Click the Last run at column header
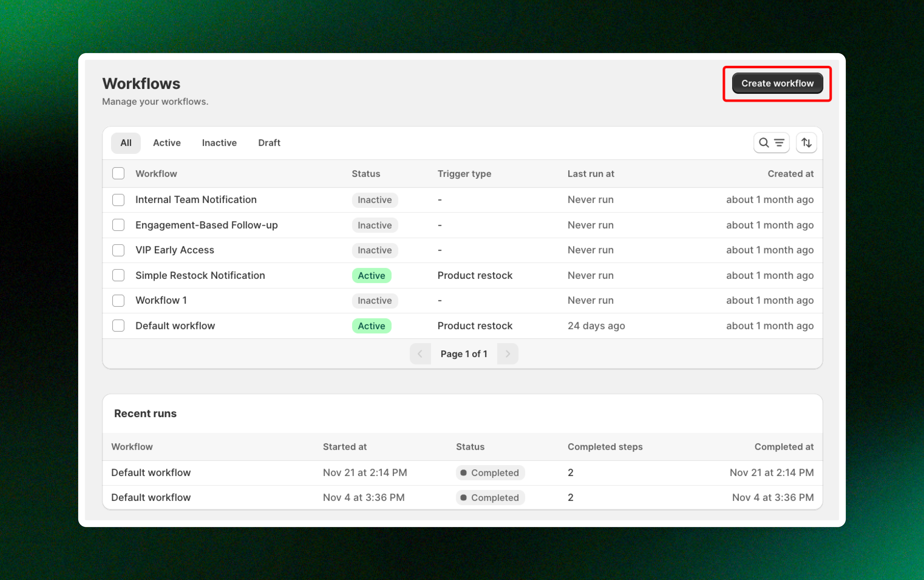 point(591,174)
